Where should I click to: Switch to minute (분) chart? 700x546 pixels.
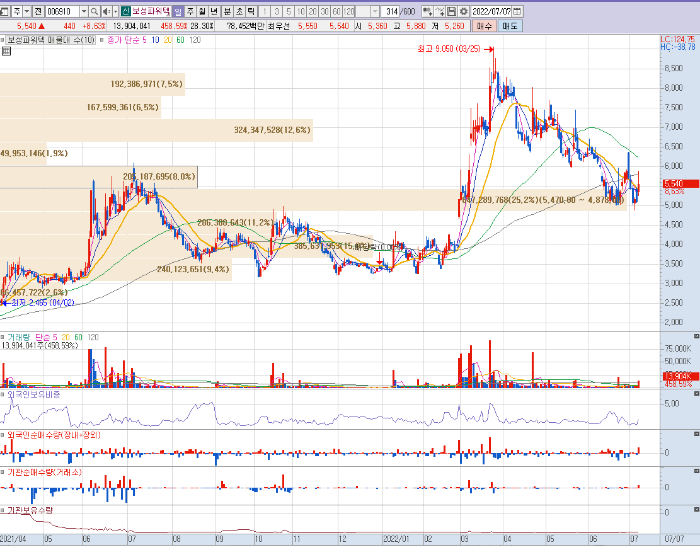227,11
